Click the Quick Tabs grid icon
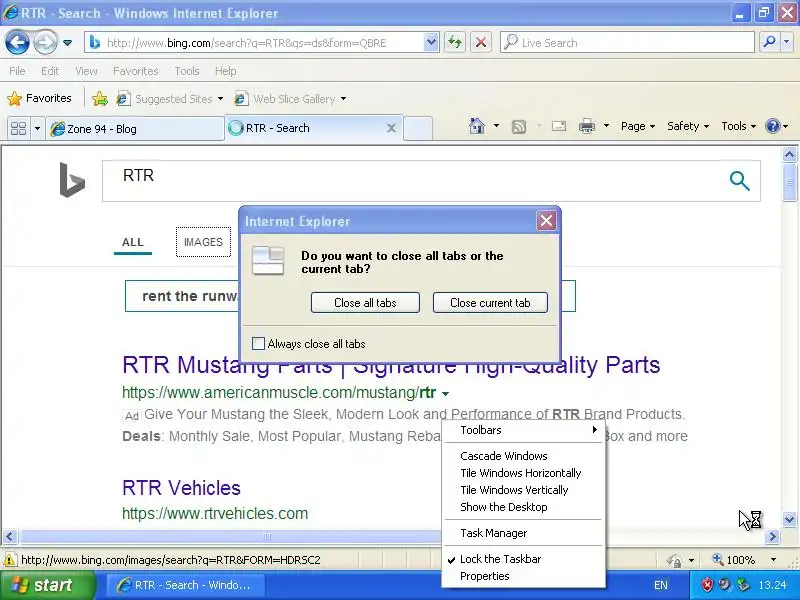 [x=18, y=128]
